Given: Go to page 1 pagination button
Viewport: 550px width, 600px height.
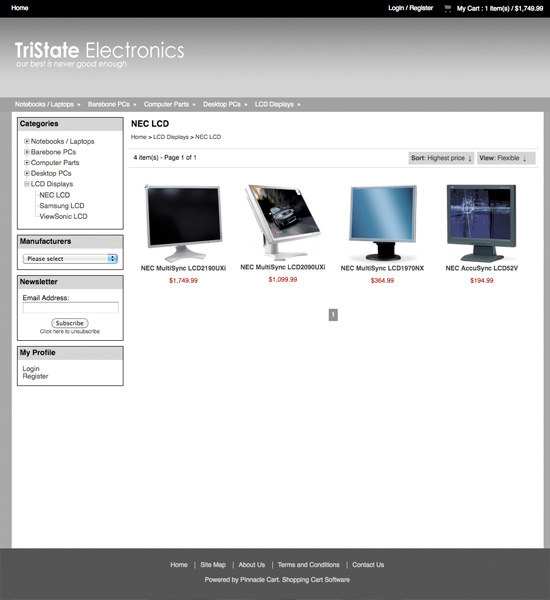Looking at the screenshot, I should pos(333,315).
